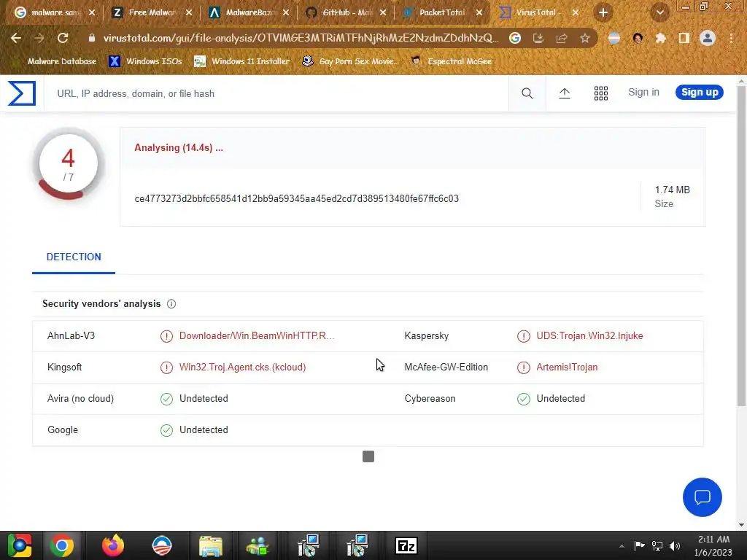Screen dimensions: 747x560
Task: Open 7-Zip from the taskbar
Action: (x=406, y=545)
